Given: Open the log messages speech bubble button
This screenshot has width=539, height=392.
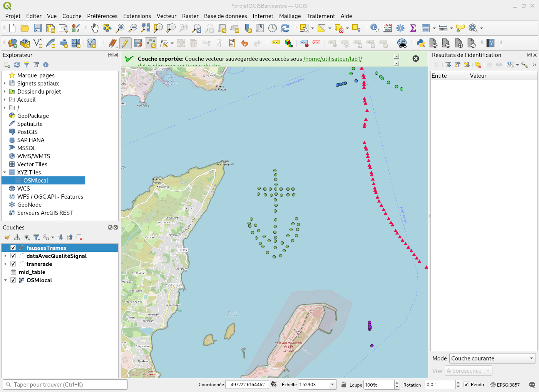Looking at the screenshot, I should [532, 385].
